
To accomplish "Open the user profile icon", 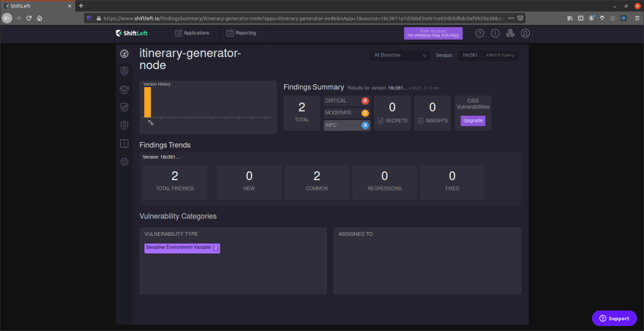I will click(525, 33).
